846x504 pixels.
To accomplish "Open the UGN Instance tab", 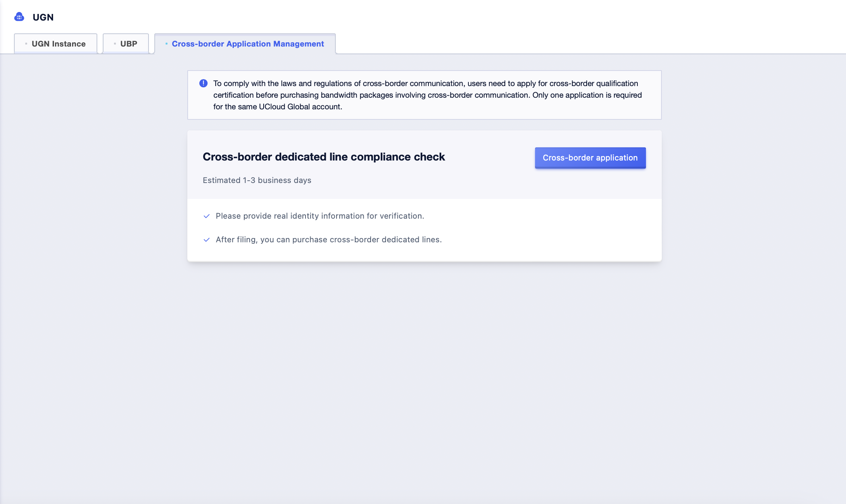I will coord(55,44).
